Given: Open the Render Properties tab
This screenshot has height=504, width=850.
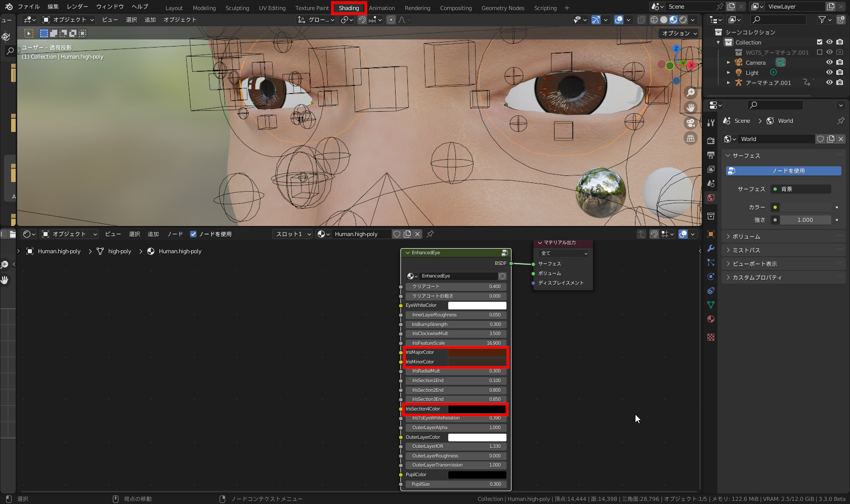Looking at the screenshot, I should point(710,141).
